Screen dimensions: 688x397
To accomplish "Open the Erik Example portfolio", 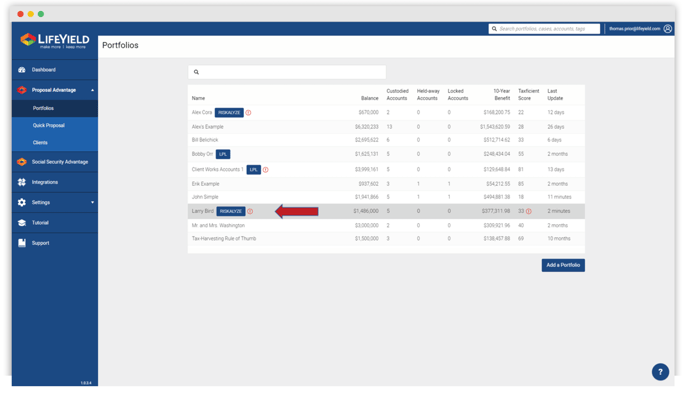I will point(205,184).
